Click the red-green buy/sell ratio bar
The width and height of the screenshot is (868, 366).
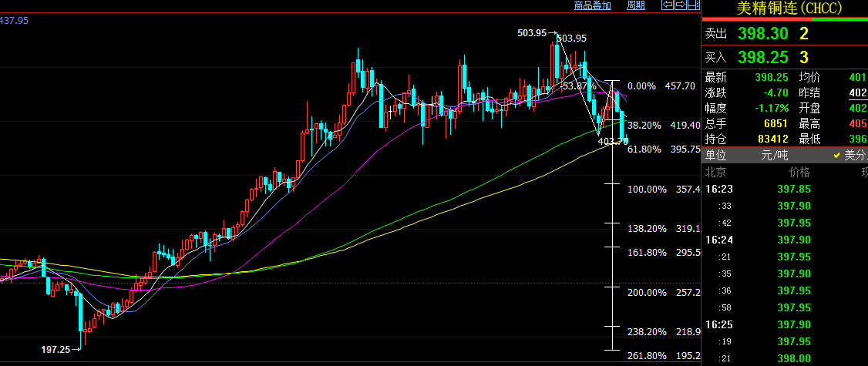(785, 20)
